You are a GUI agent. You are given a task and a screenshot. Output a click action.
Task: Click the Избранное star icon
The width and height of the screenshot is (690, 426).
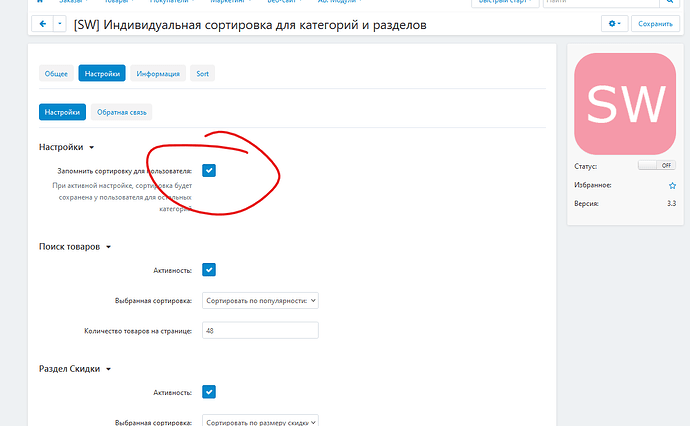tap(672, 185)
